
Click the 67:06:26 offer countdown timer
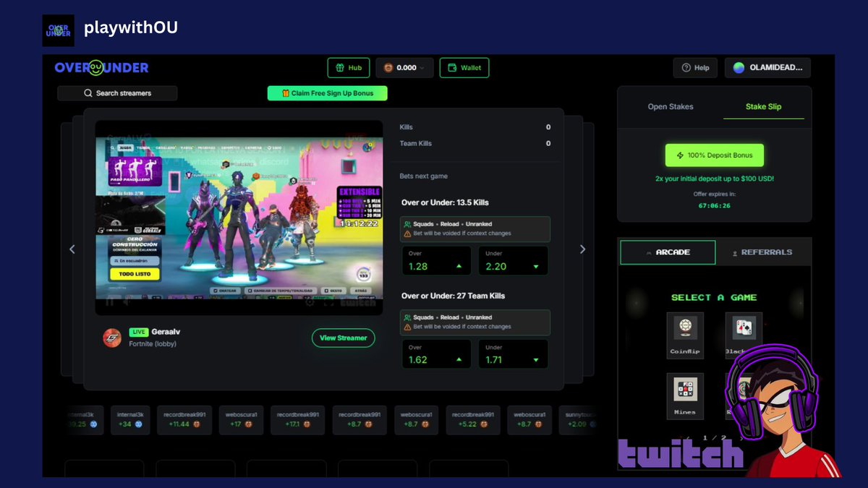715,205
